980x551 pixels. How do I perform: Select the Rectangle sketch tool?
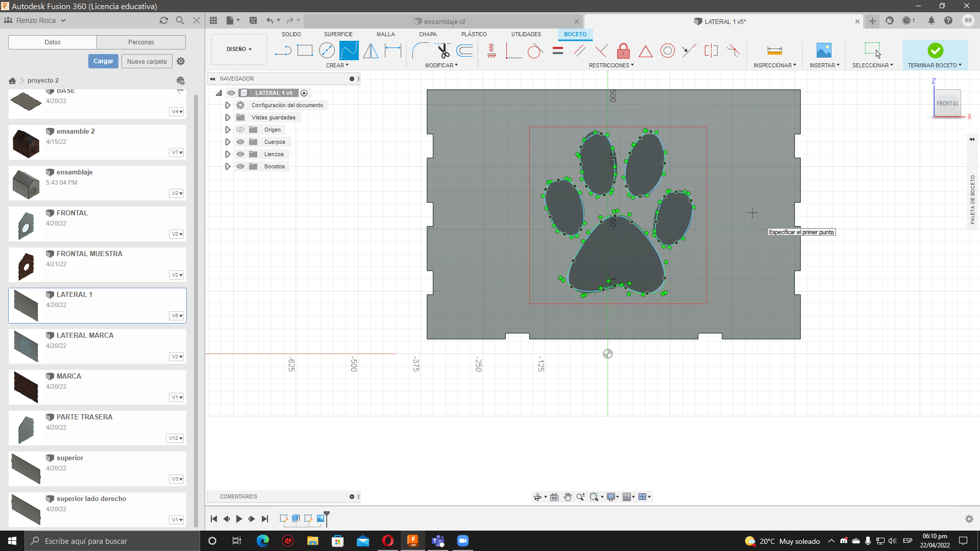tap(305, 51)
